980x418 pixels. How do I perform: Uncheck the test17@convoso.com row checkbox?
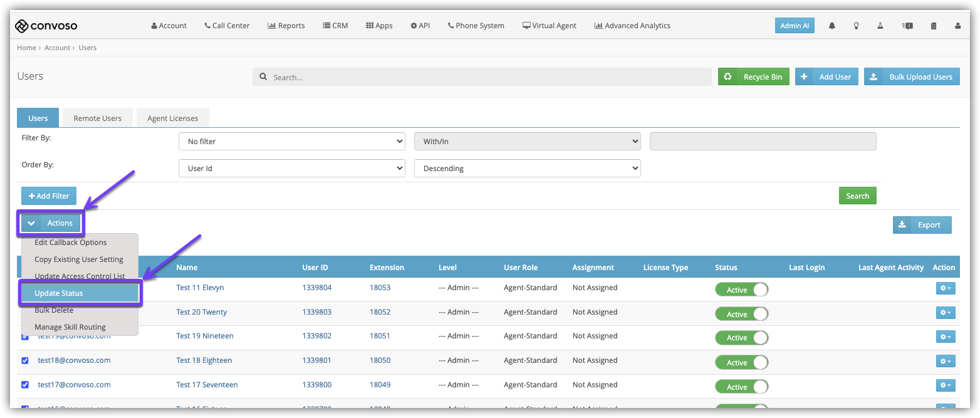25,385
